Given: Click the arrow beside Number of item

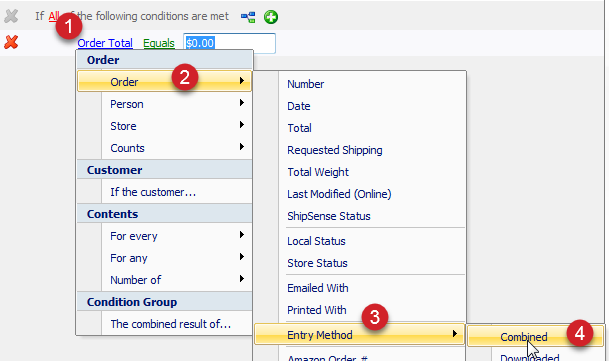Looking at the screenshot, I should coord(242,279).
